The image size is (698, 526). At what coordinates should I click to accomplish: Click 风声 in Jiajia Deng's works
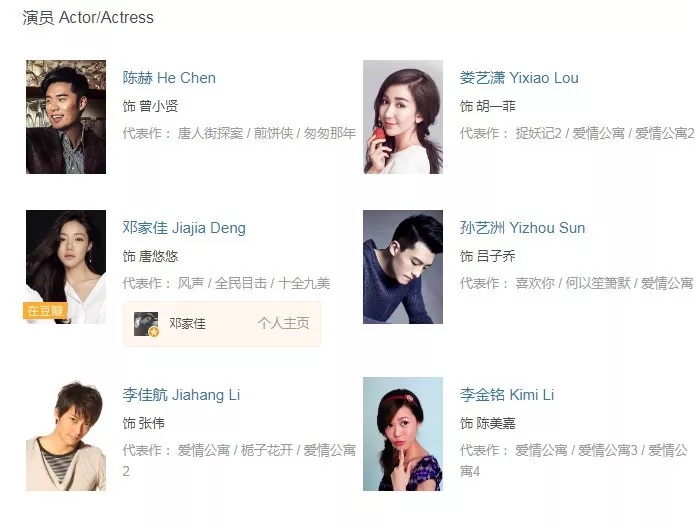pyautogui.click(x=191, y=283)
